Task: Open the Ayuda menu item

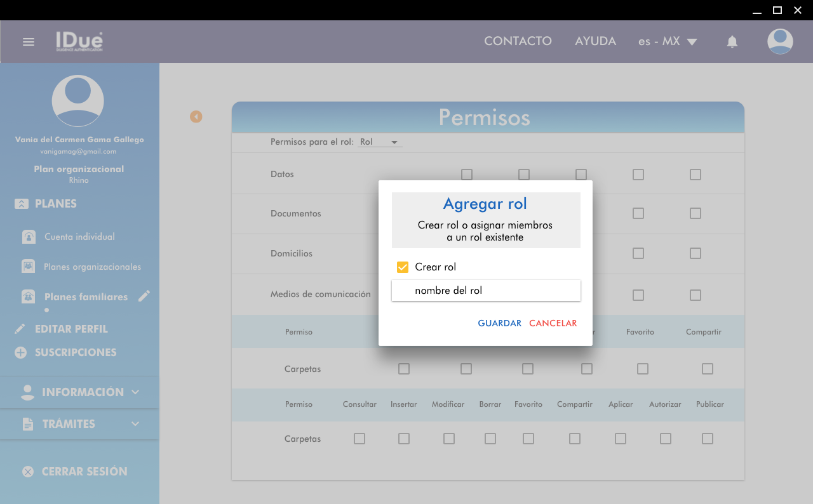Action: (x=595, y=41)
